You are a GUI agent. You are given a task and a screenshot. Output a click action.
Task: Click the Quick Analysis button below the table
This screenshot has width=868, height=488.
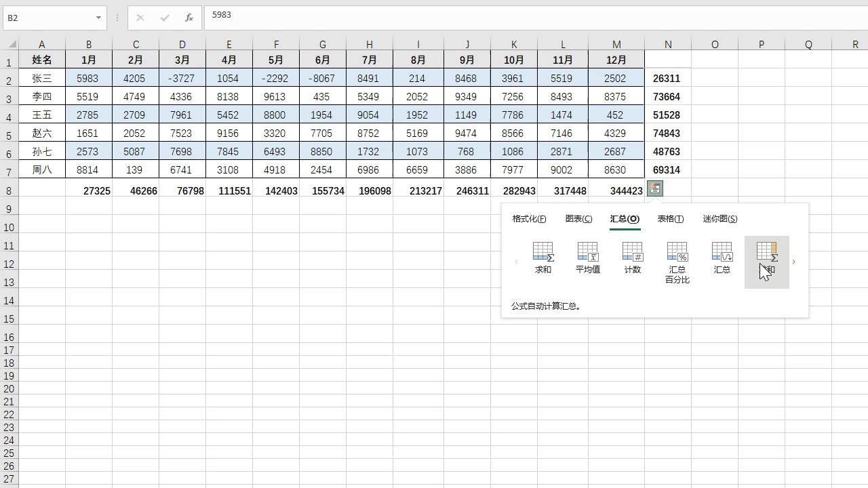click(x=655, y=189)
